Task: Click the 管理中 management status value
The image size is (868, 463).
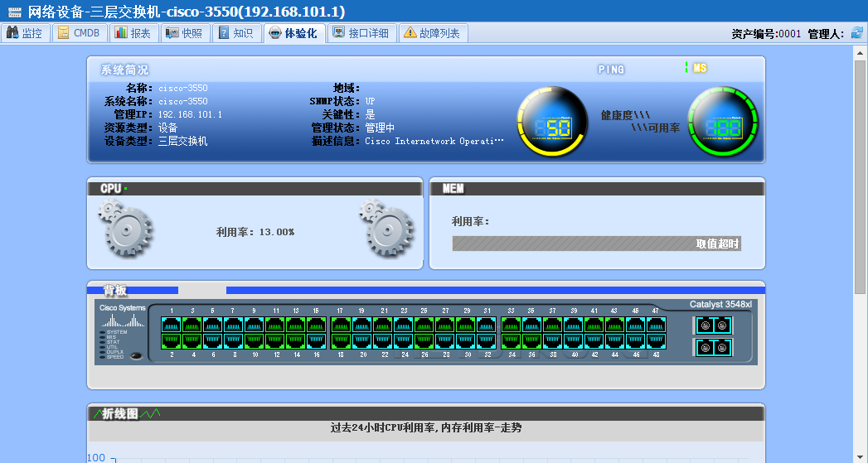Action: [380, 128]
